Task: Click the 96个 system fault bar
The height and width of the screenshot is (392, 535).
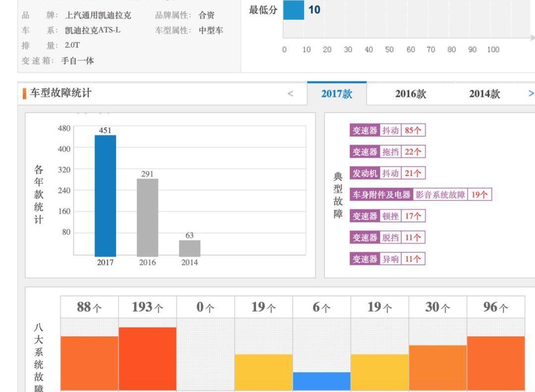Action: pyautogui.click(x=496, y=363)
